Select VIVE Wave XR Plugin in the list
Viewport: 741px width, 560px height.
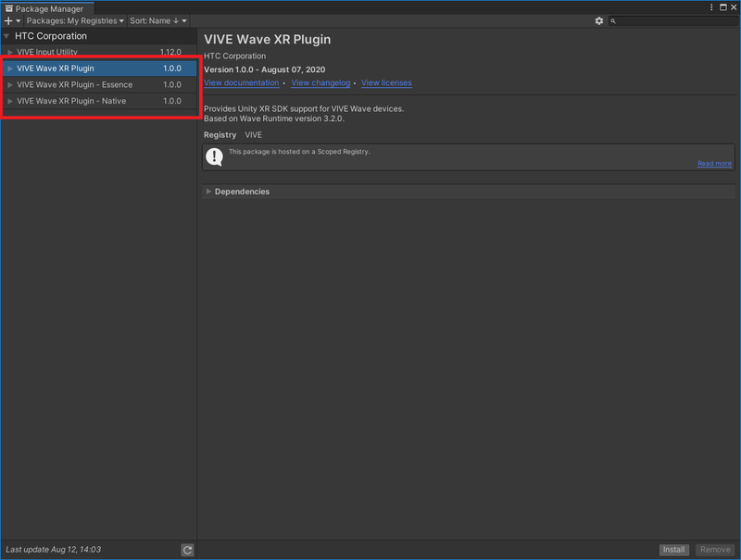pos(99,68)
